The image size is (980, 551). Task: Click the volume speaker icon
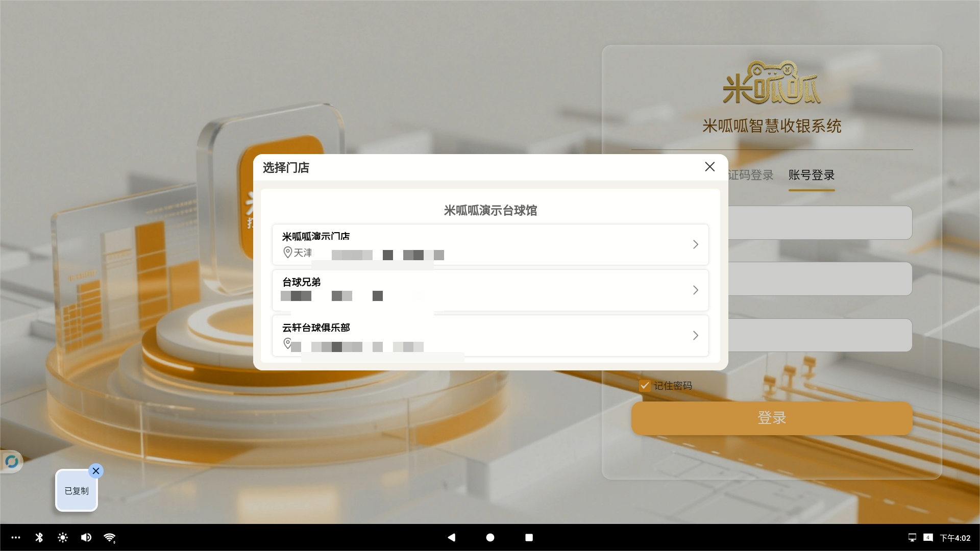[86, 537]
